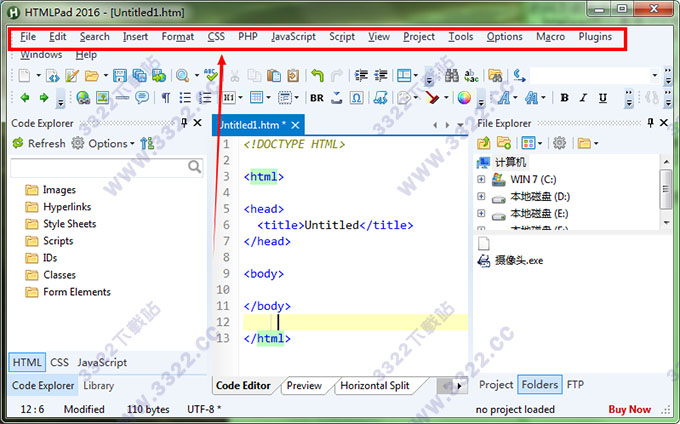Insert an HTML comment with speech bubble icon
The image size is (680, 424).
pos(142,98)
